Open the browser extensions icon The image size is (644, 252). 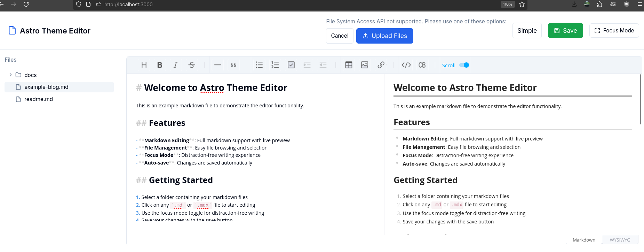pos(599,4)
